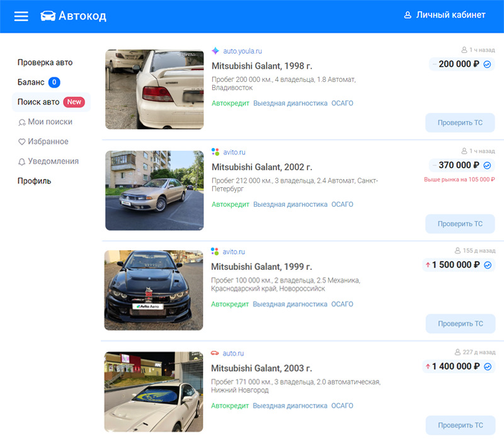Click the user icon by Личный кабинет

point(408,15)
